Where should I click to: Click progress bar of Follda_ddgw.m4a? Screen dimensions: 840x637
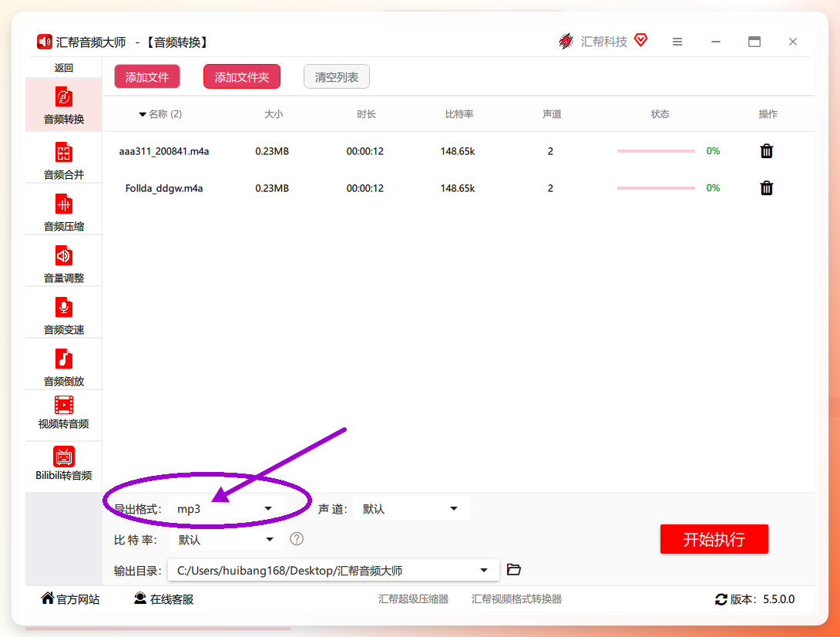pyautogui.click(x=656, y=188)
